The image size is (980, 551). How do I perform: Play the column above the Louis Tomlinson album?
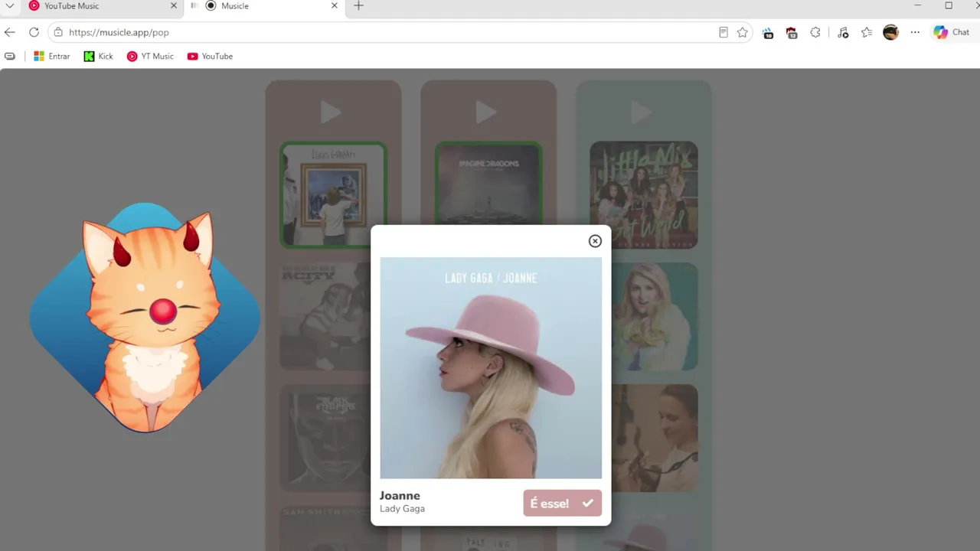pos(331,113)
